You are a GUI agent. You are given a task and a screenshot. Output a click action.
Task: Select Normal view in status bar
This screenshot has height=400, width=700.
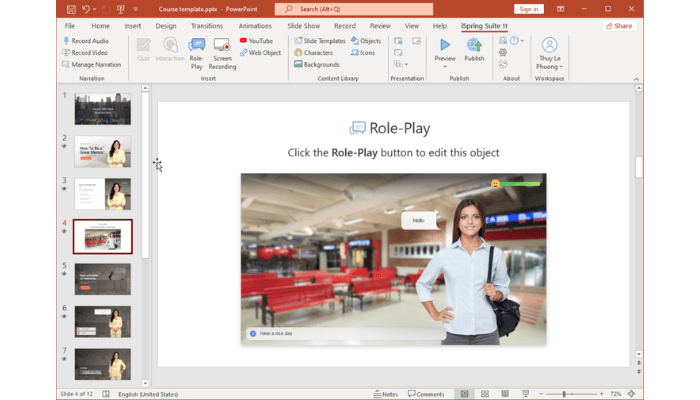click(x=464, y=394)
